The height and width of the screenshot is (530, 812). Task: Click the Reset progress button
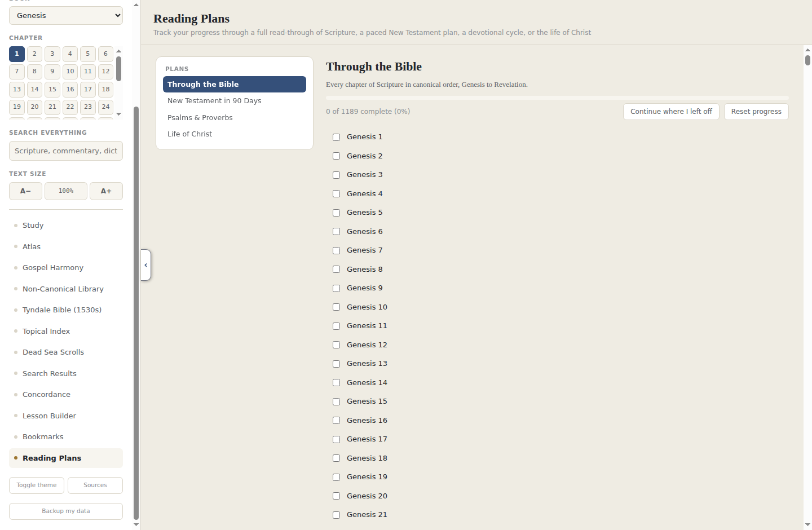coord(756,112)
